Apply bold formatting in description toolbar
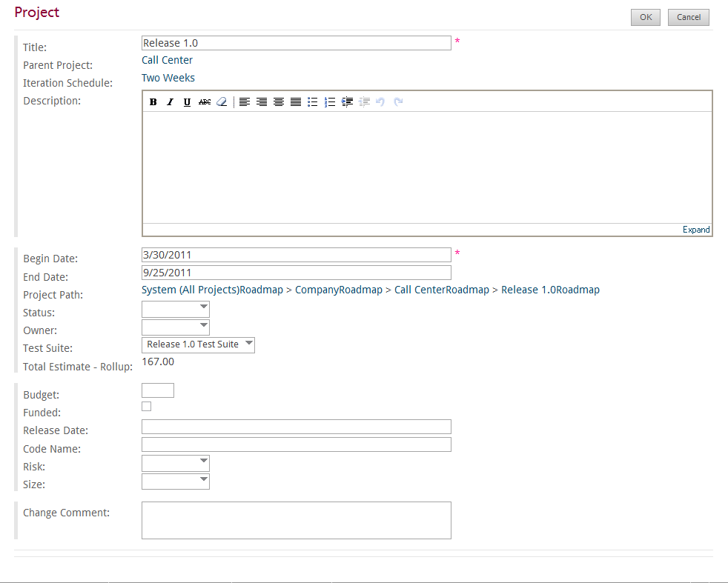Screen dimensions: 728x583 [153, 102]
